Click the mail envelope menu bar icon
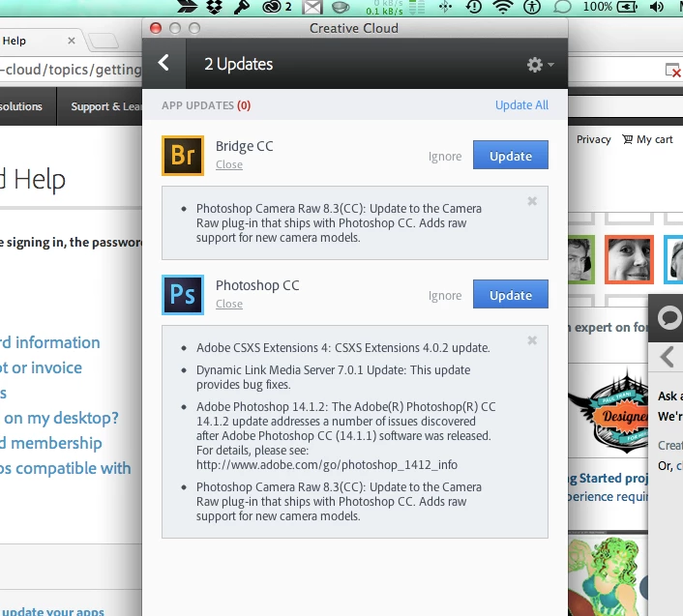 pos(312,7)
